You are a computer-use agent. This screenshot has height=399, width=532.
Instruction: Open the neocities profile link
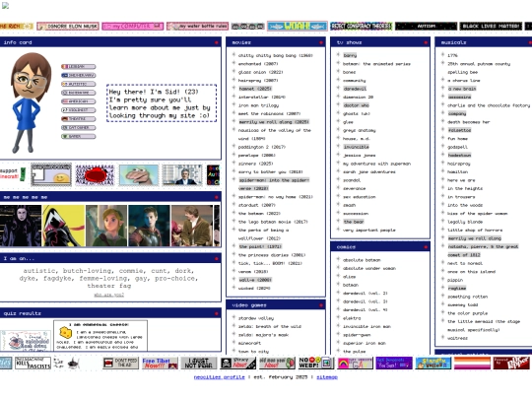(219, 377)
